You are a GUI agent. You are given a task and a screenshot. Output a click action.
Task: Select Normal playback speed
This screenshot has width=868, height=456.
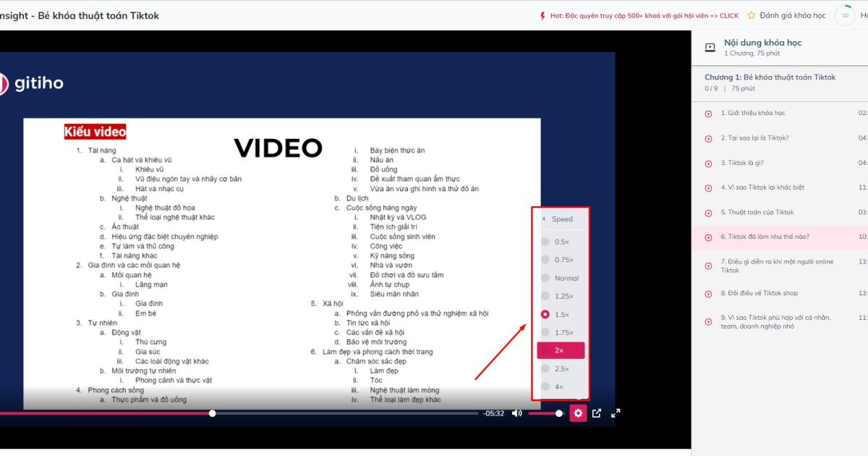561,278
